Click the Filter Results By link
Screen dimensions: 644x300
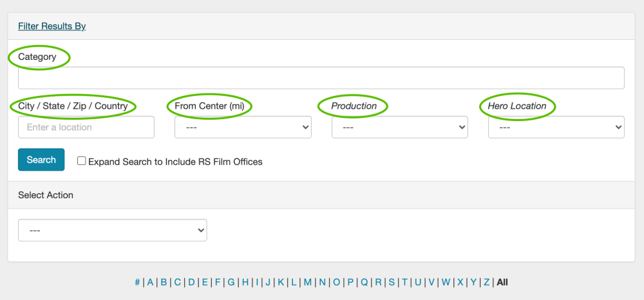point(52,26)
